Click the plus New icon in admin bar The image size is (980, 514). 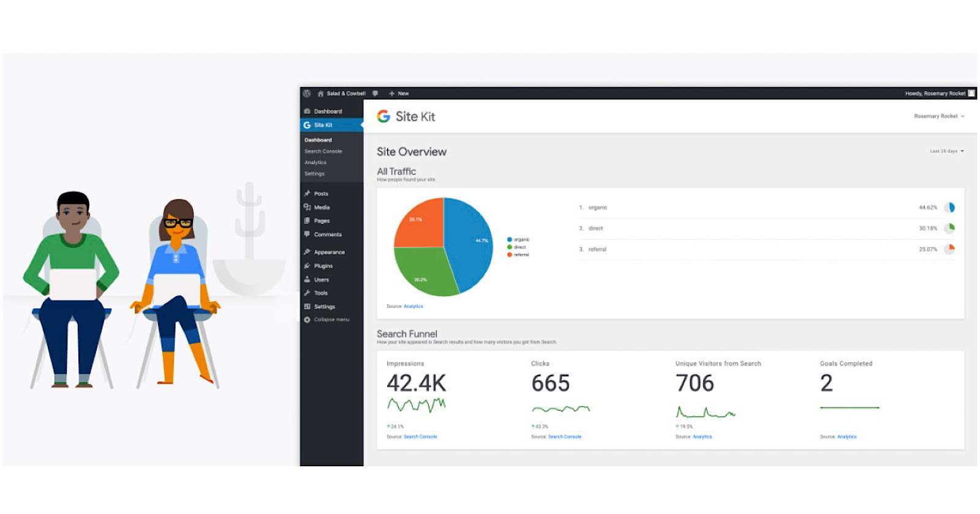[391, 94]
